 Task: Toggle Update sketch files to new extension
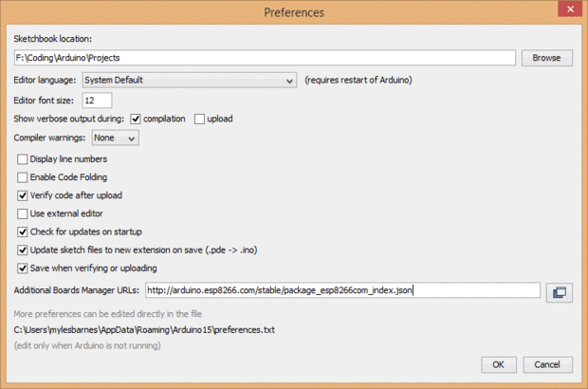click(23, 250)
